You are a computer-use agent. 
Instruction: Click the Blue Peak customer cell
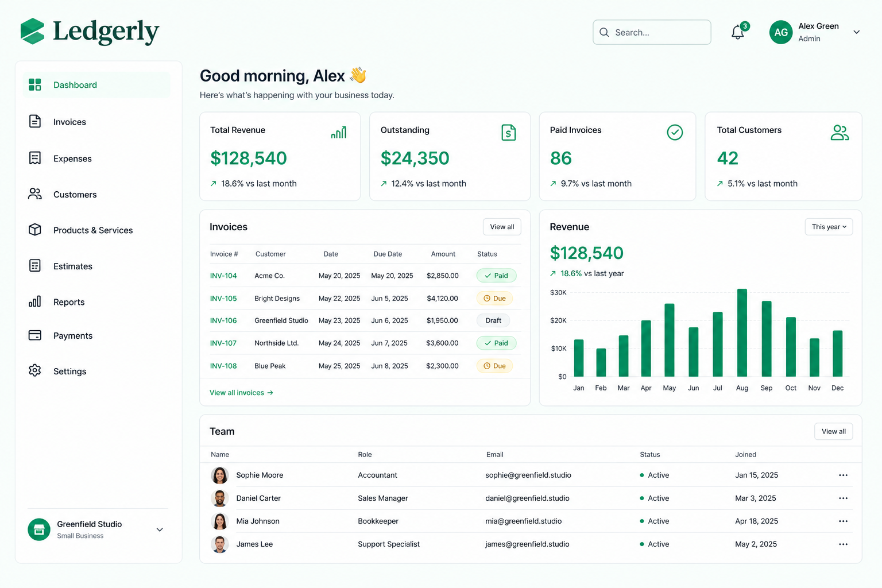click(x=270, y=366)
